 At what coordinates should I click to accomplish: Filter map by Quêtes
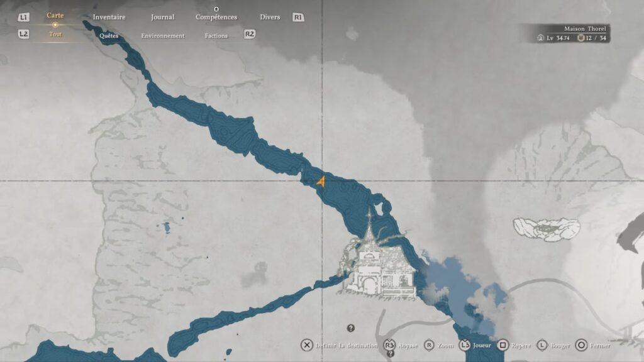pyautogui.click(x=109, y=36)
